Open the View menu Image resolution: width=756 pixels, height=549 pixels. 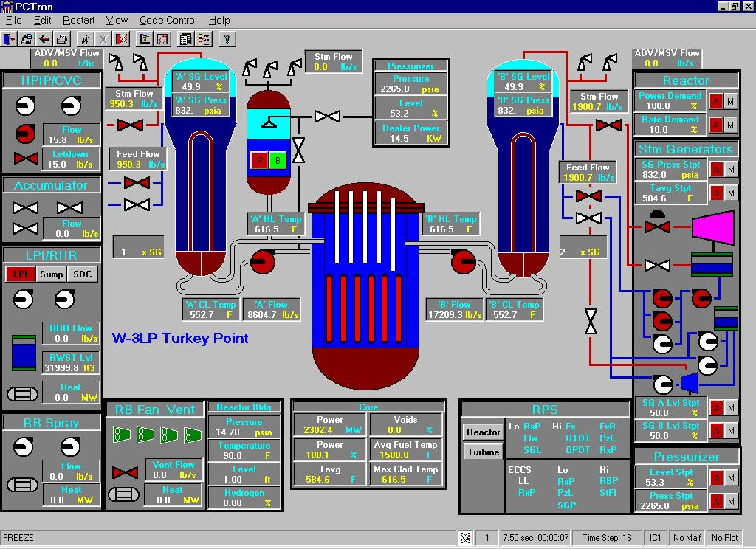tap(117, 21)
